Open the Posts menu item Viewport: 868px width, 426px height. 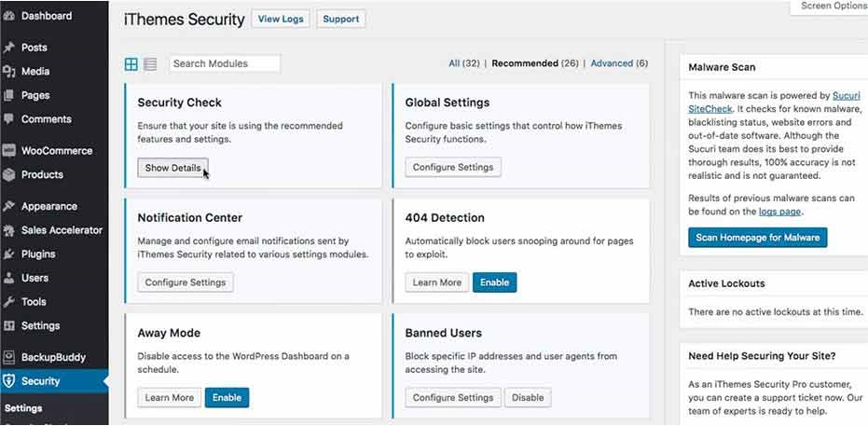pos(34,48)
